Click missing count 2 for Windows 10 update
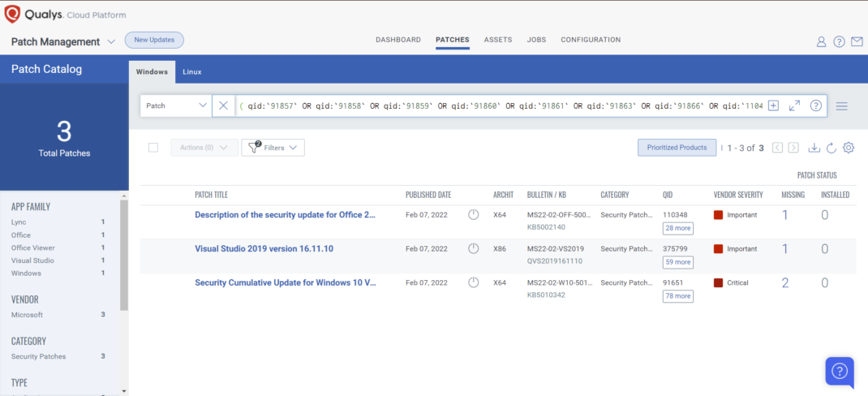This screenshot has width=868, height=396. click(785, 283)
